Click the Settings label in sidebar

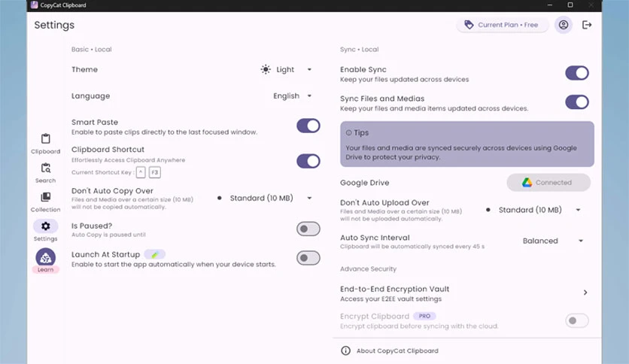coord(46,239)
